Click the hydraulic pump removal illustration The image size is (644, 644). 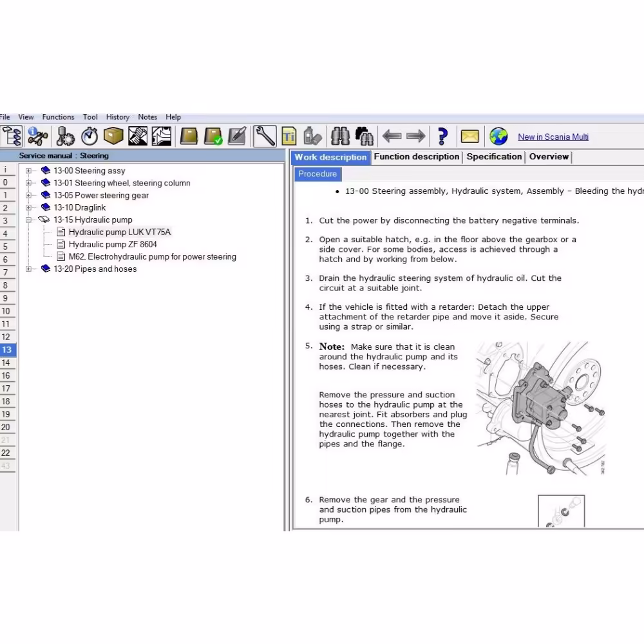tap(541, 408)
